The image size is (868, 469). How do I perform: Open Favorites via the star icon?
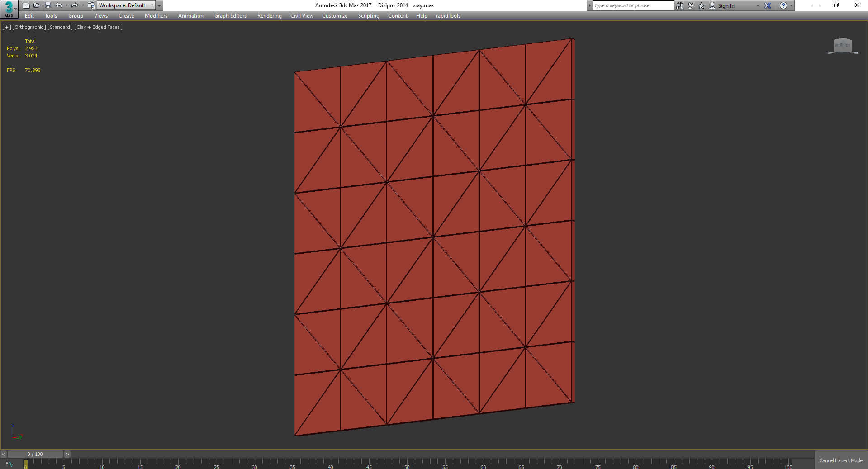[702, 5]
